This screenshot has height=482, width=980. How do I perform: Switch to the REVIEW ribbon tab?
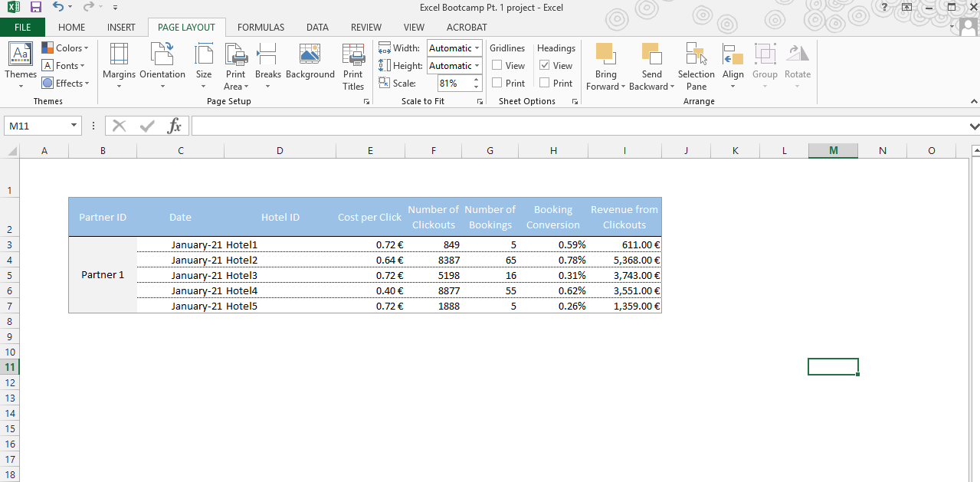tap(366, 27)
